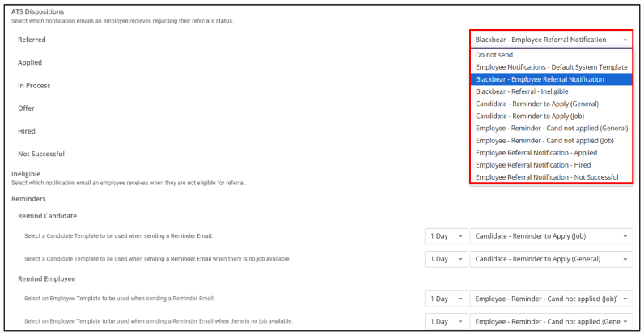Image resolution: width=644 pixels, height=335 pixels.
Task: Click the 'Hired' disposition label
Action: click(x=26, y=131)
